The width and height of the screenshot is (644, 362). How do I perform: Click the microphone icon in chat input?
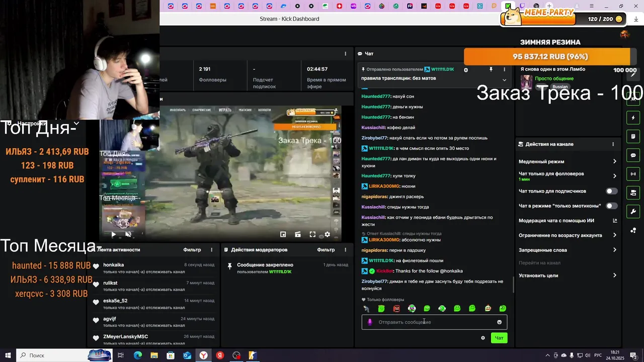(x=370, y=322)
